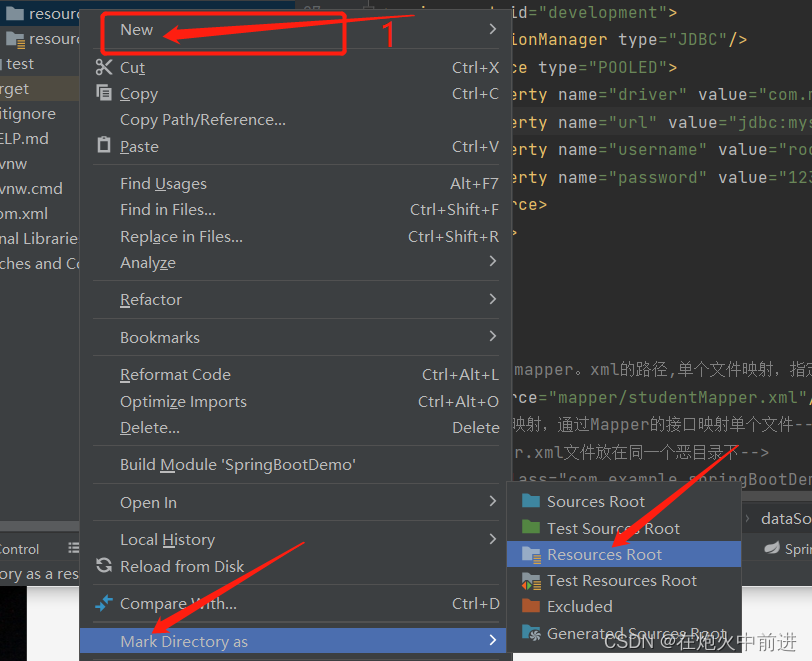Expand the Local History submenu arrow
Viewport: 812px width, 661px height.
(x=492, y=539)
